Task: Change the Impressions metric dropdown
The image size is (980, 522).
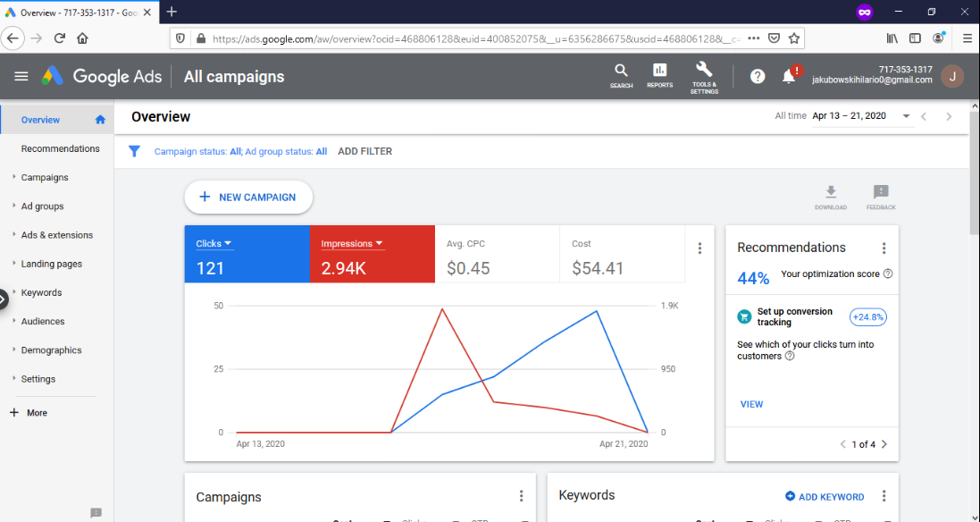Action: pyautogui.click(x=352, y=244)
